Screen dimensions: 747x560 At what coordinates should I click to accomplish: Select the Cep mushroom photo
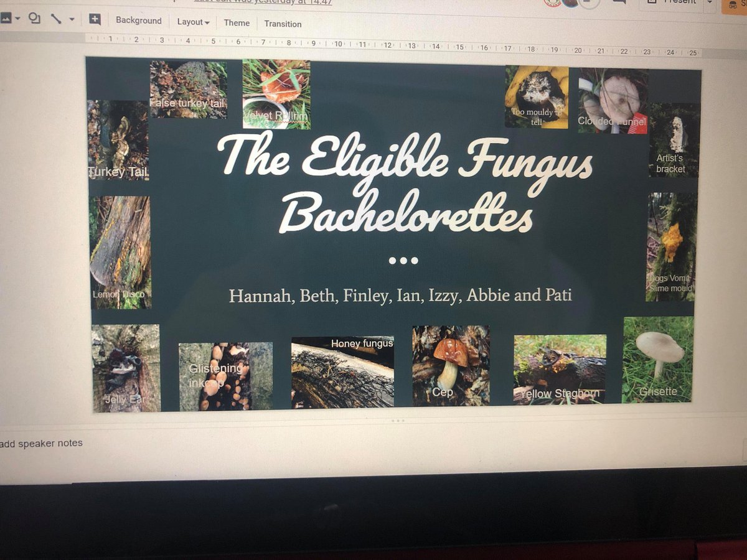[451, 366]
